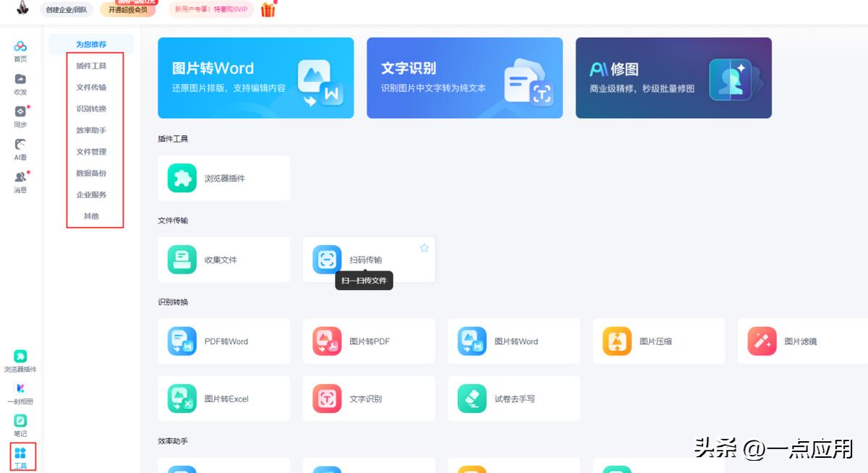
Task: Click 创建企业/团队 button
Action: (x=67, y=9)
